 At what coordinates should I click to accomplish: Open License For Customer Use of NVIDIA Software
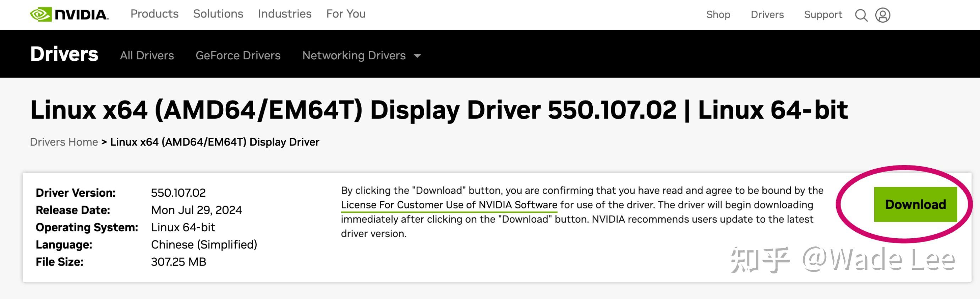pos(449,205)
